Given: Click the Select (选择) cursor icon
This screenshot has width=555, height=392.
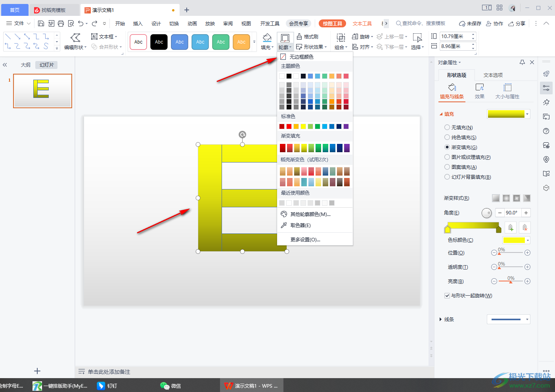Looking at the screenshot, I should [x=417, y=38].
